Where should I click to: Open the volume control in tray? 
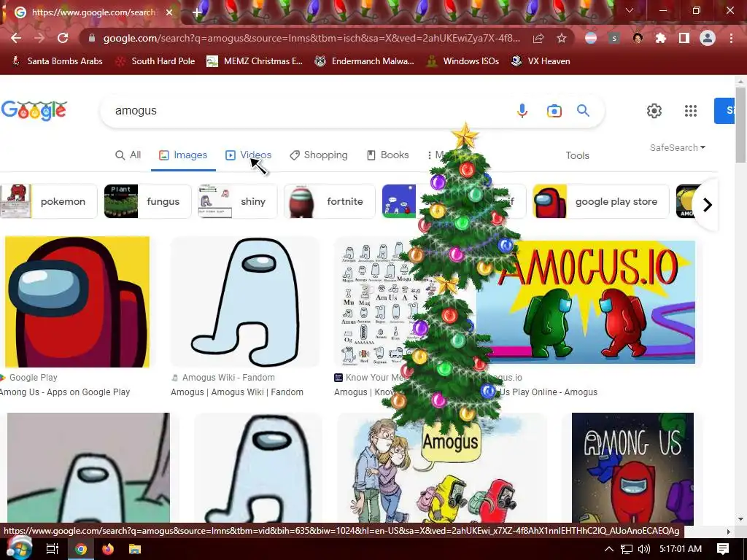tap(644, 549)
